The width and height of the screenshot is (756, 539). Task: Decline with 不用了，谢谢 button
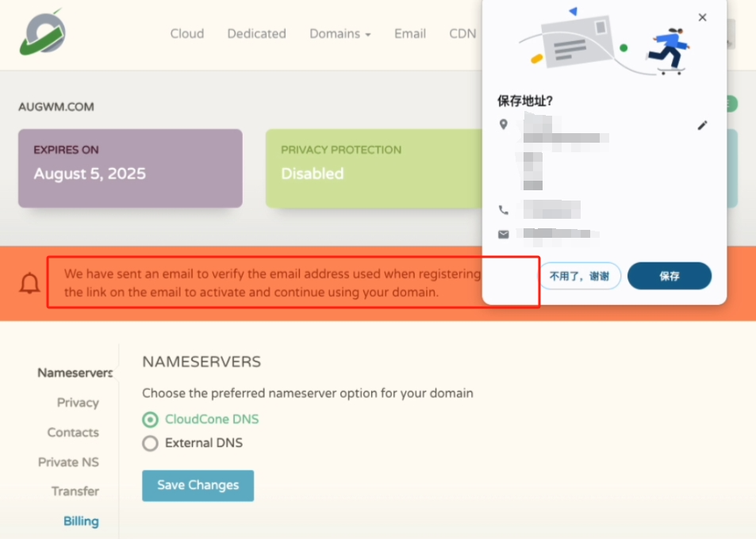[580, 276]
